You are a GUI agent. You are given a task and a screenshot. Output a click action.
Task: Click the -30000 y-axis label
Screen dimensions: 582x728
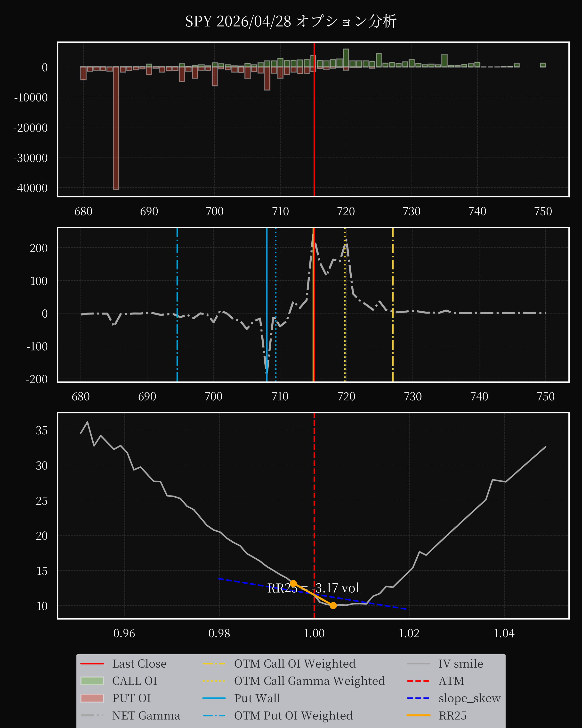point(30,158)
